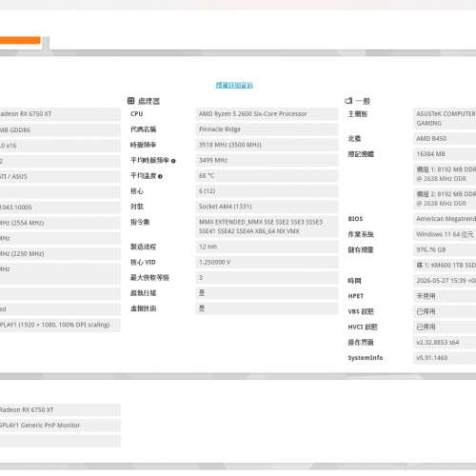476x476 pixels.
Task: Select the AMD Ryzen 5 2600 CPU value
Action: pyautogui.click(x=267, y=114)
